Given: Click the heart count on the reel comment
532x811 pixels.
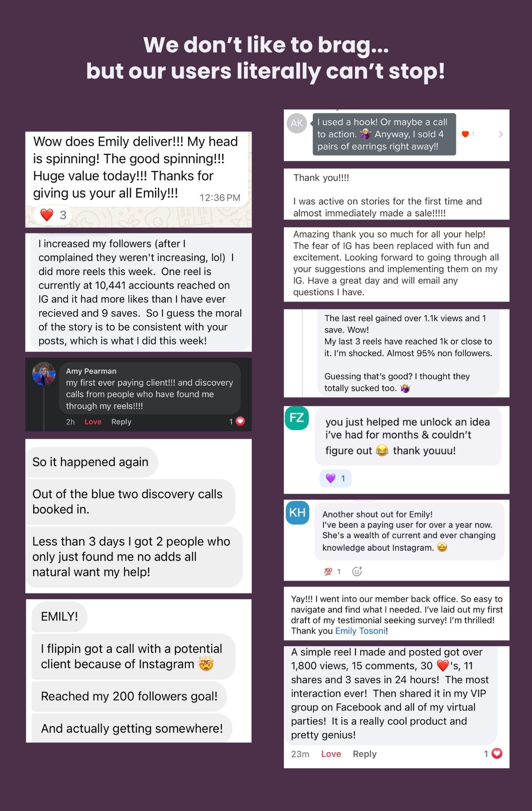Looking at the screenshot, I should [493, 753].
